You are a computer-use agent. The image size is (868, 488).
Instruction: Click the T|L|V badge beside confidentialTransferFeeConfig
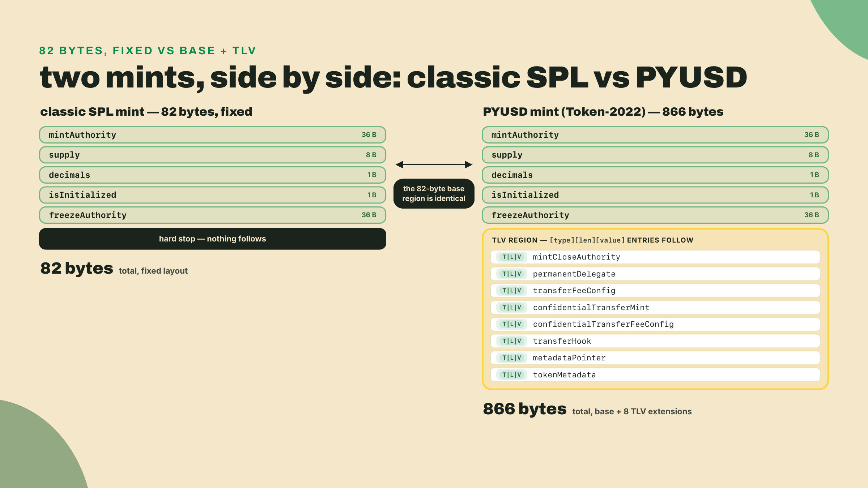click(x=512, y=324)
